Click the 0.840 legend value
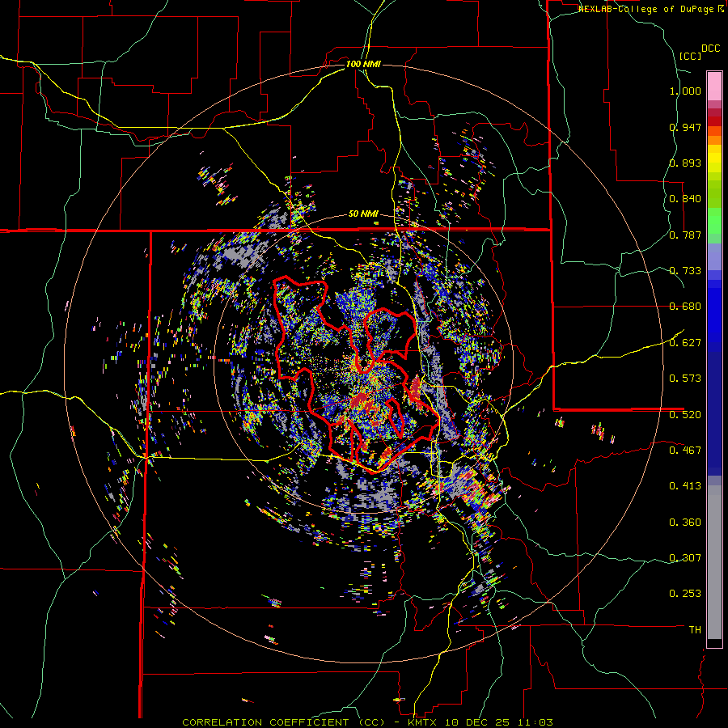This screenshot has height=728, width=728. pos(685,199)
